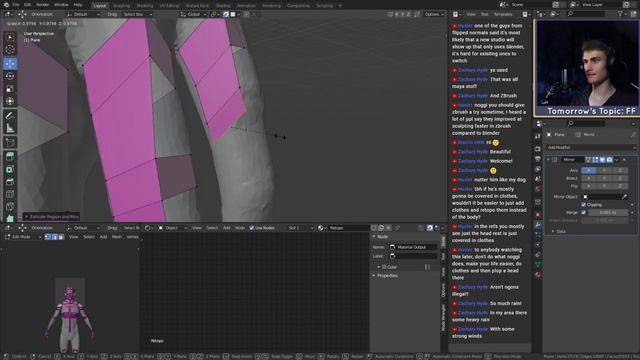Open the Edit menu in top bar
The image size is (640, 360).
(27, 5)
